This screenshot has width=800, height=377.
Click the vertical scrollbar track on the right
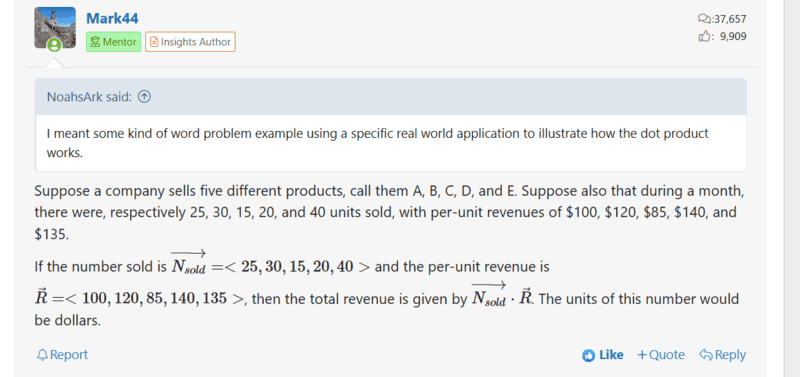(x=791, y=188)
